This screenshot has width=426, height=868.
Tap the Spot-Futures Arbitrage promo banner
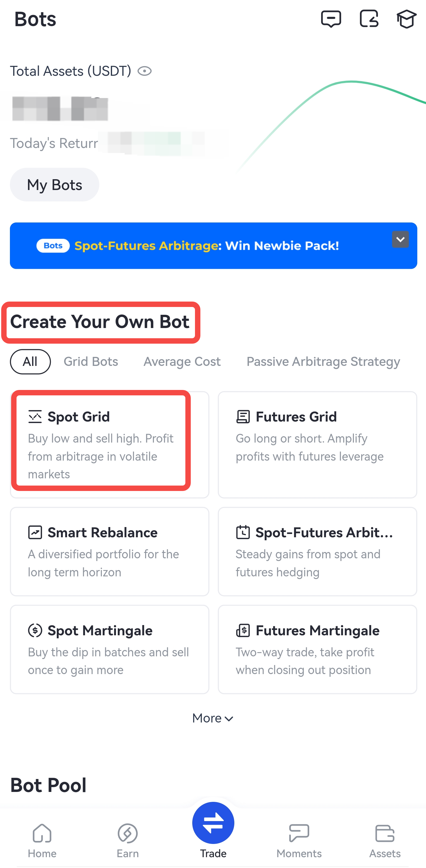[x=206, y=246]
